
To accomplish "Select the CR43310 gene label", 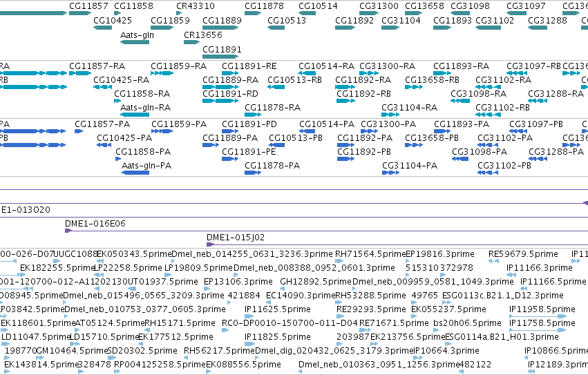I will 196,6.
